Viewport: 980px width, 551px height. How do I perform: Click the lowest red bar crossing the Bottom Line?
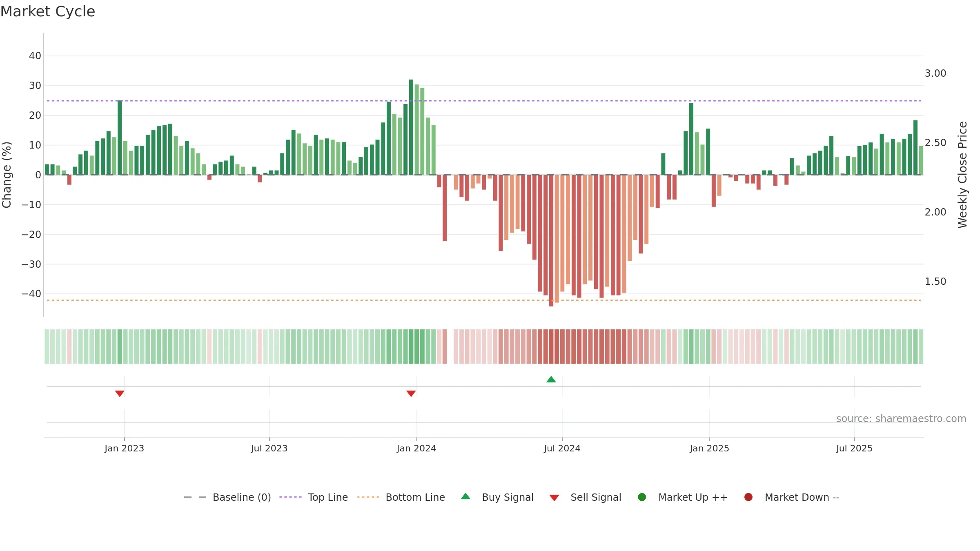pos(551,240)
